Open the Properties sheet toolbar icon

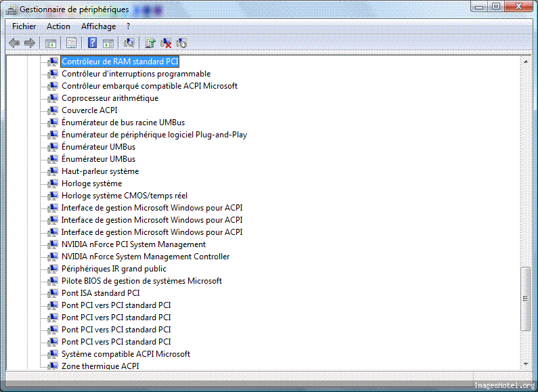pos(71,43)
